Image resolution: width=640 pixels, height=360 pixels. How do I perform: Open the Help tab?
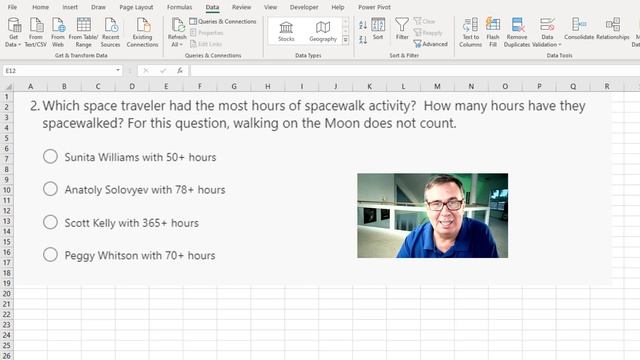pyautogui.click(x=338, y=7)
